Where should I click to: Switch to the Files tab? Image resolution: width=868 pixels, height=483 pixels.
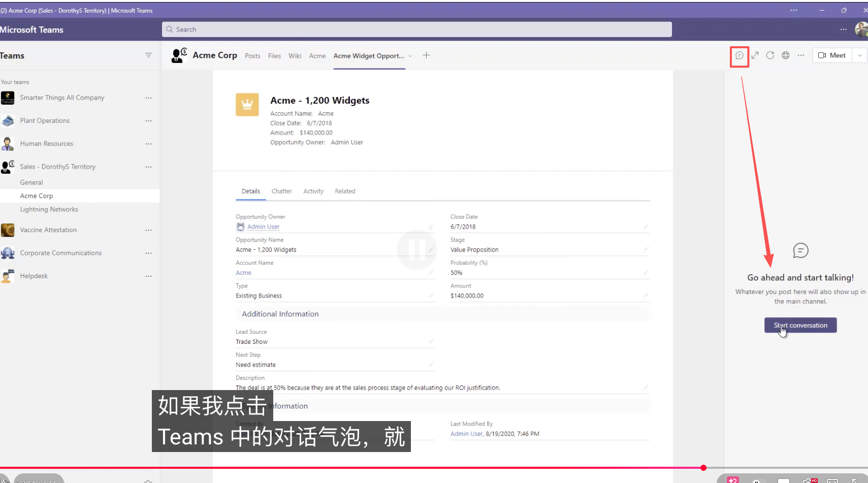(x=274, y=56)
